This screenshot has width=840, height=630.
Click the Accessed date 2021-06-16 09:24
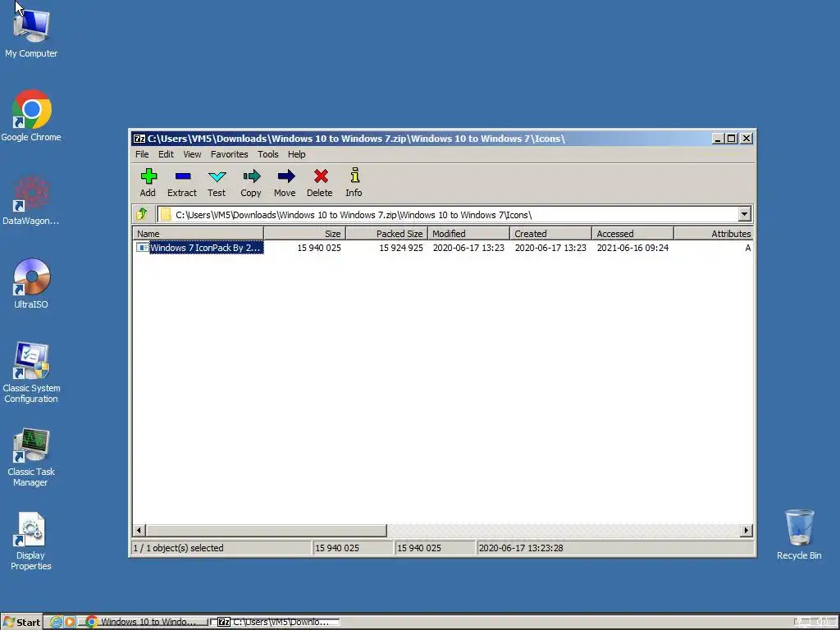[x=632, y=248]
